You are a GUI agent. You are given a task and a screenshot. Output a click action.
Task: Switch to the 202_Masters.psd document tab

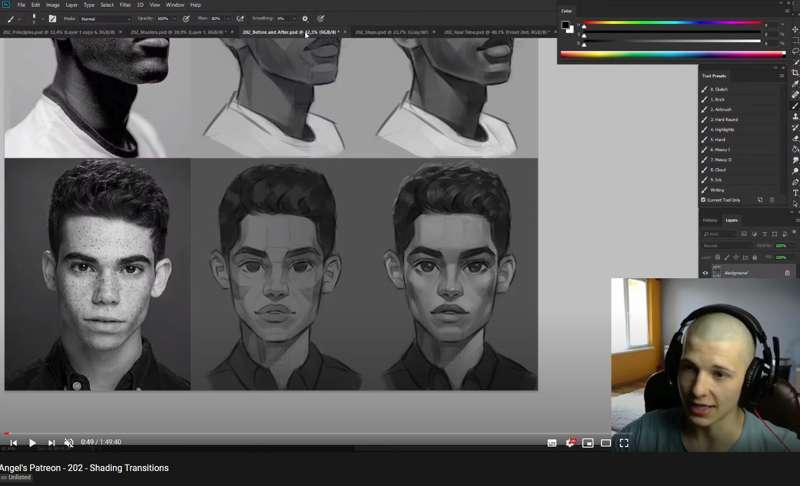click(177, 32)
